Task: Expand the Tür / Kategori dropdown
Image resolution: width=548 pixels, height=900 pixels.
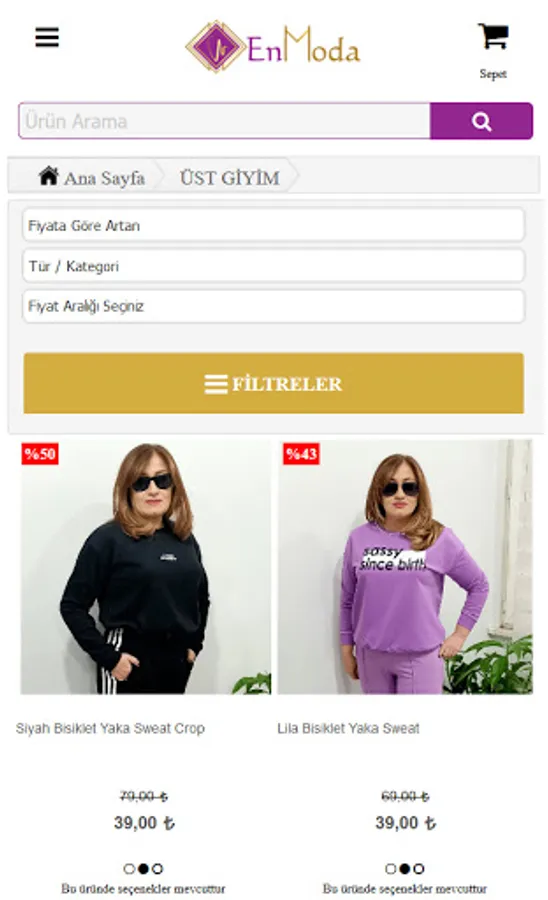Action: pos(273,266)
